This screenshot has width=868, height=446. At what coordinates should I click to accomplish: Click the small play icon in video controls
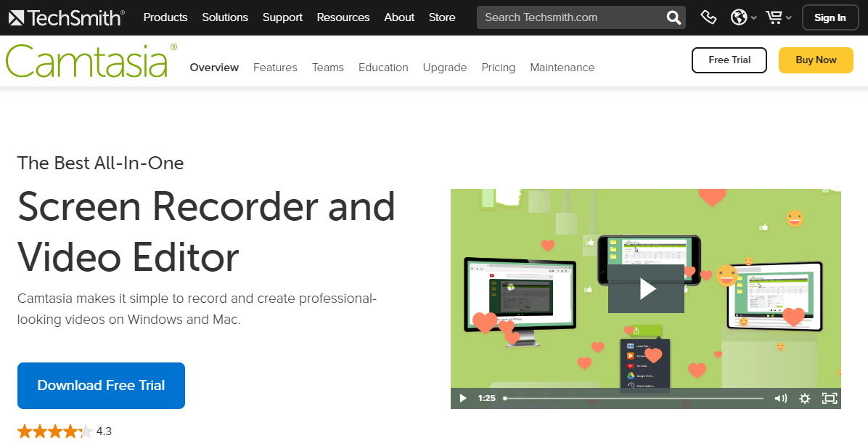(462, 398)
